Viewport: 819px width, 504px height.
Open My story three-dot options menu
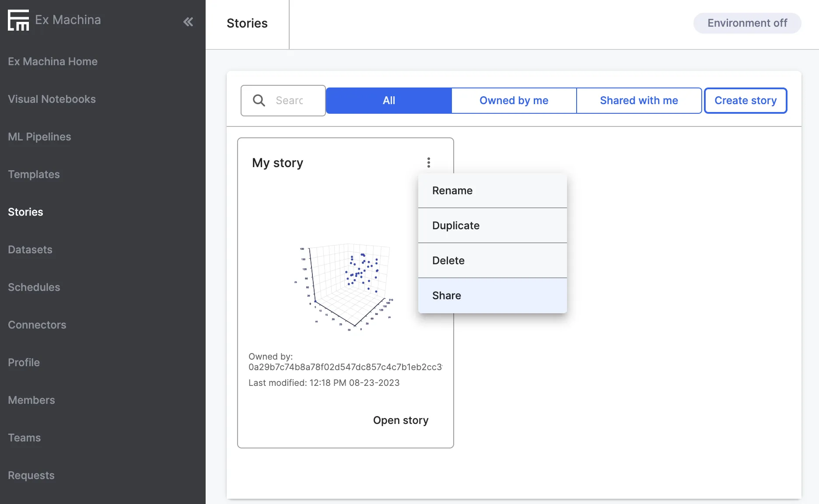pyautogui.click(x=429, y=163)
